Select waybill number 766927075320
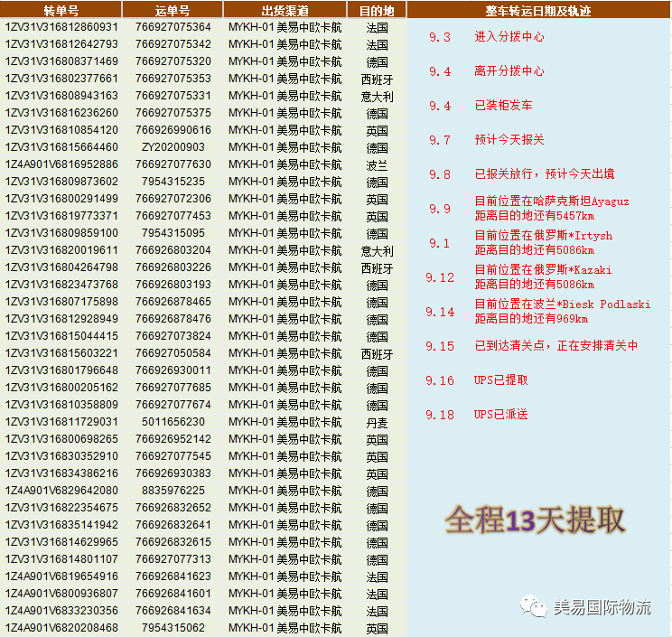The width and height of the screenshot is (672, 637). [x=173, y=61]
